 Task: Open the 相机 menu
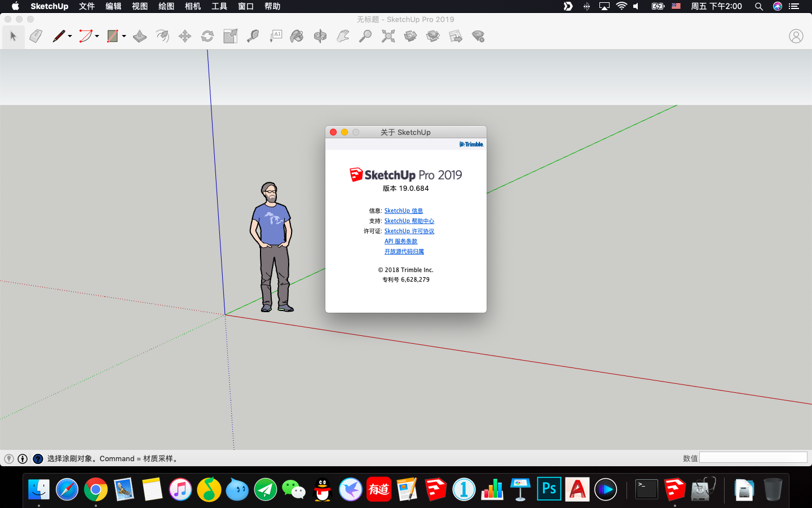pyautogui.click(x=193, y=6)
